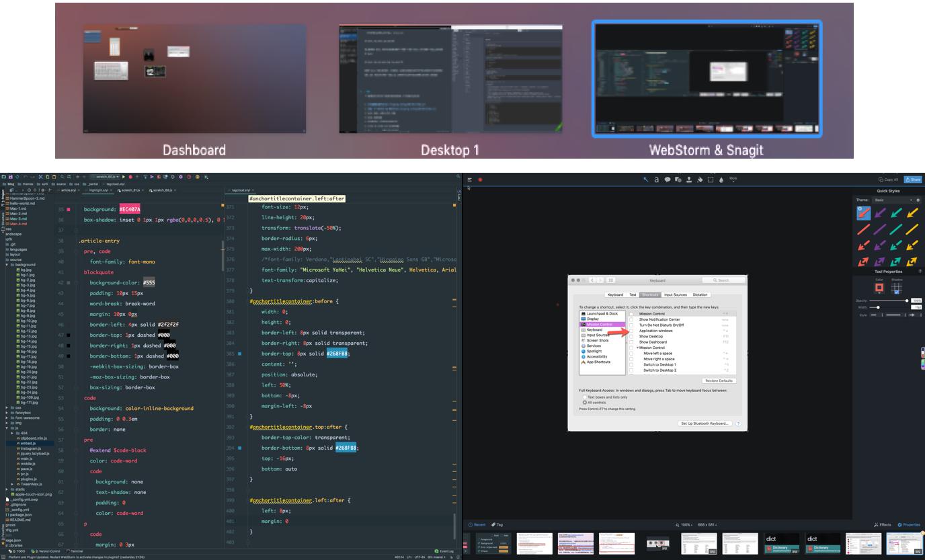Click the Cut scissors icon in WebStorm

40,177
